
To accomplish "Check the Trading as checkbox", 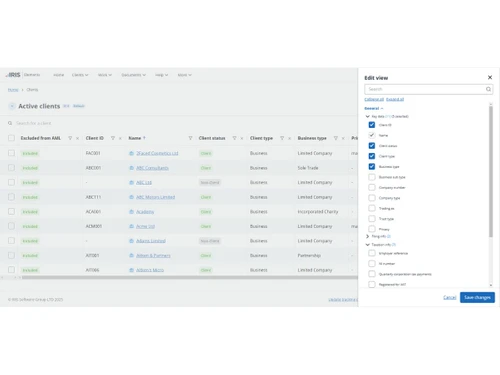I will [x=372, y=208].
